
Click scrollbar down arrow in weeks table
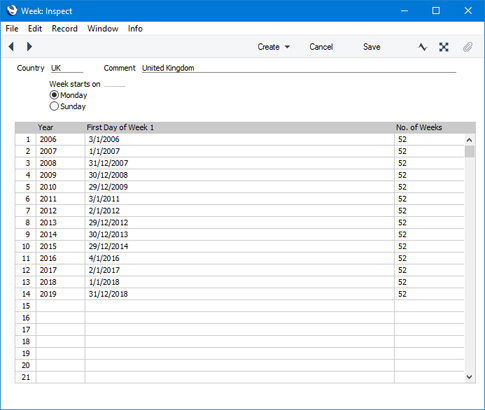[x=469, y=377]
